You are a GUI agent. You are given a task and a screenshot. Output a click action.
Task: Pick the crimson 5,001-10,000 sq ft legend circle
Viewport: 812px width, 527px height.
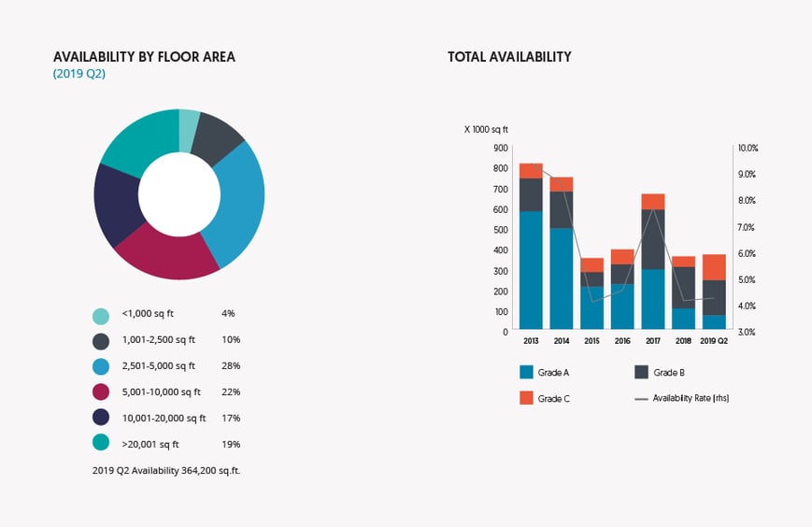pos(100,392)
